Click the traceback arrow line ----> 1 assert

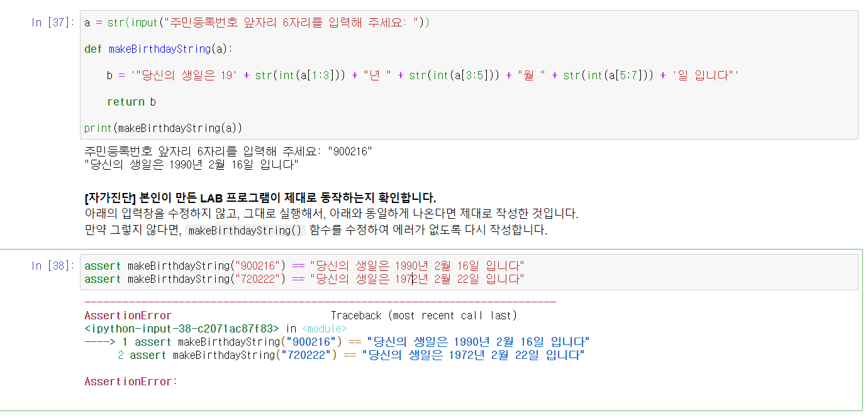337,342
